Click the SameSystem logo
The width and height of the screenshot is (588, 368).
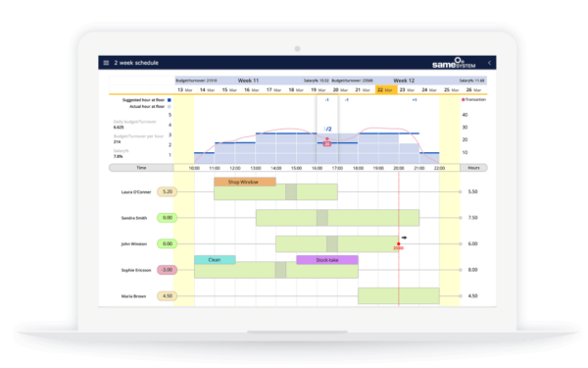pyautogui.click(x=454, y=63)
